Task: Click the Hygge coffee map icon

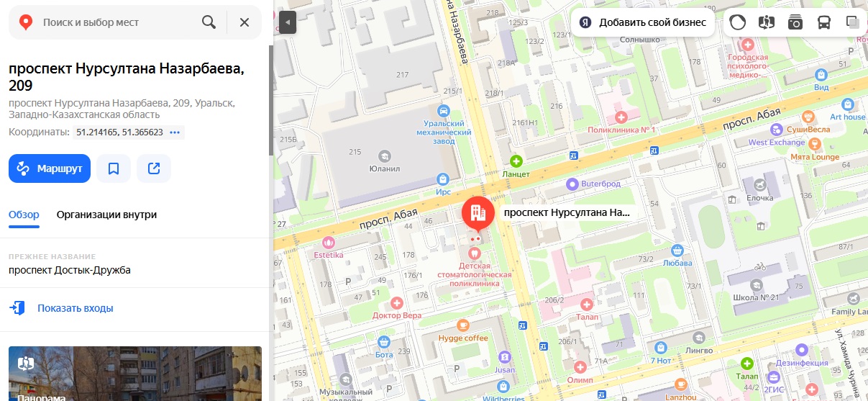Action: coord(463,324)
